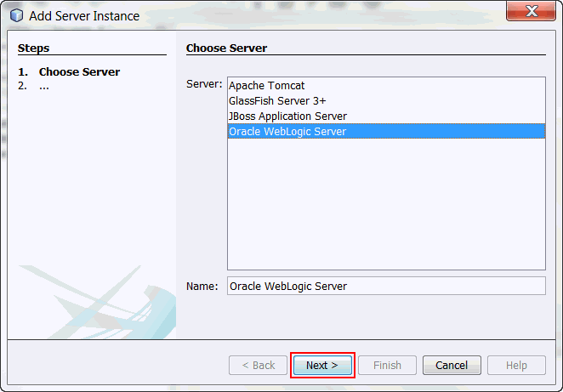Cancel the Add Server Instance dialog
Screen dimensions: 563x392
point(452,365)
